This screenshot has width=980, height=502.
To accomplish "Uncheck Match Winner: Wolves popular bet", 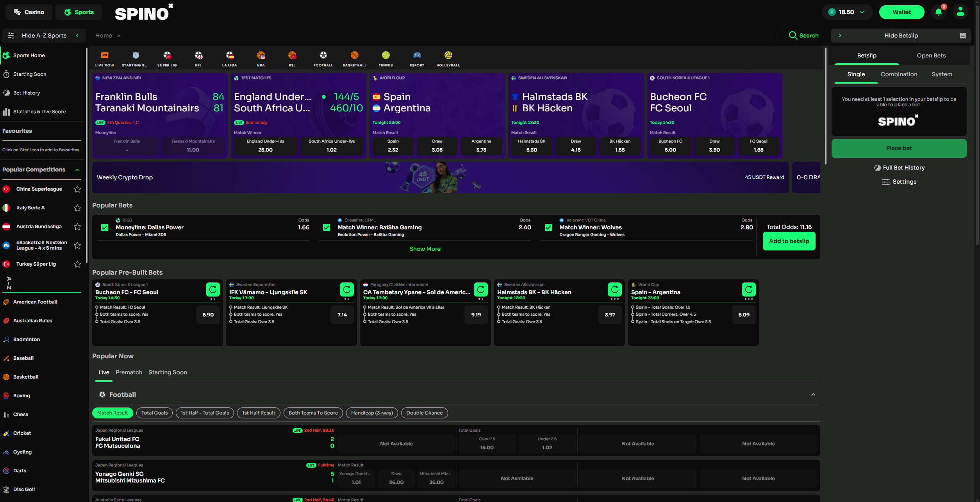I will point(548,227).
